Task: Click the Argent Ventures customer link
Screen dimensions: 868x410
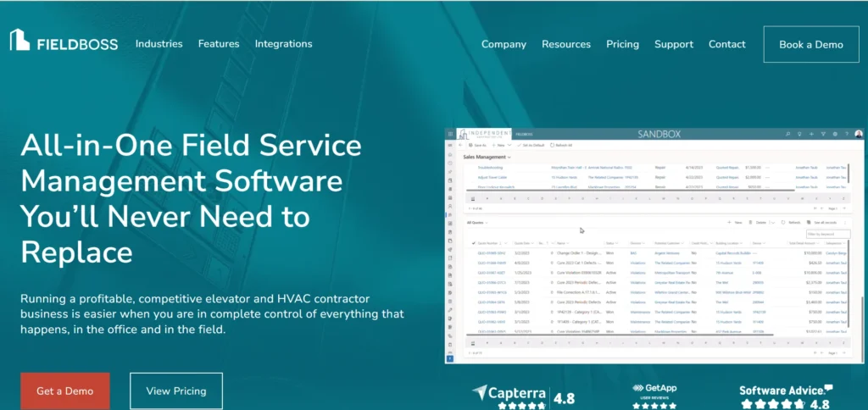Action: coord(668,252)
